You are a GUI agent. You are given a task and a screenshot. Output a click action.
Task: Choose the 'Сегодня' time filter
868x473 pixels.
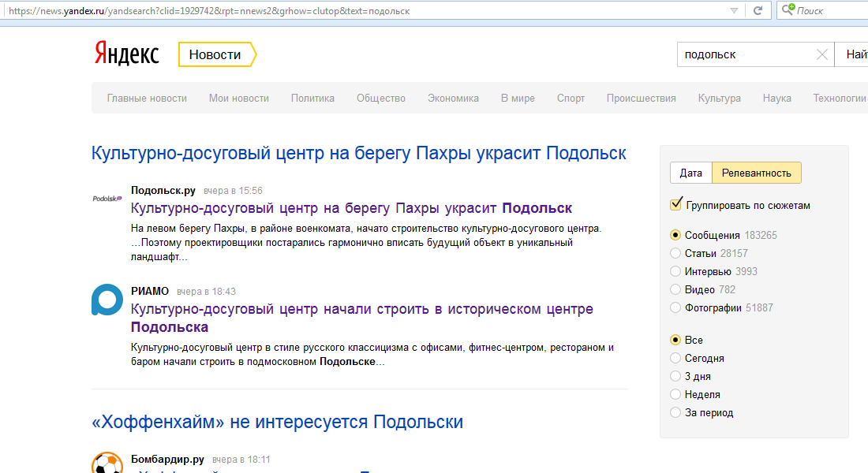click(675, 358)
